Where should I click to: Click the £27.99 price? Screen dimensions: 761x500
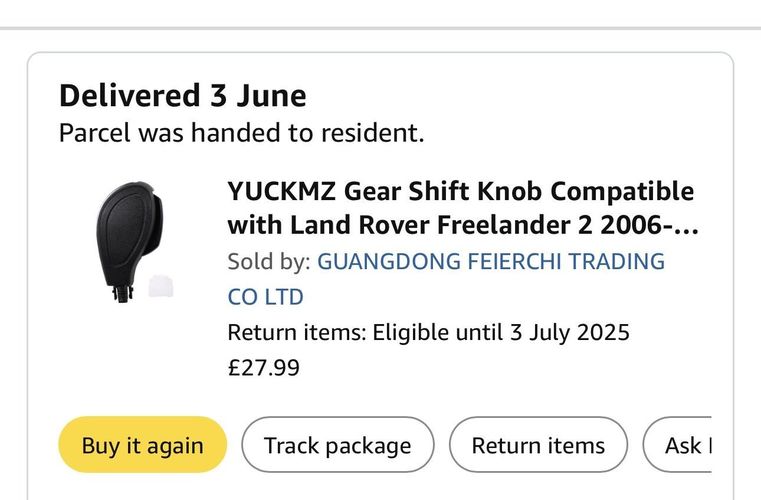click(264, 367)
